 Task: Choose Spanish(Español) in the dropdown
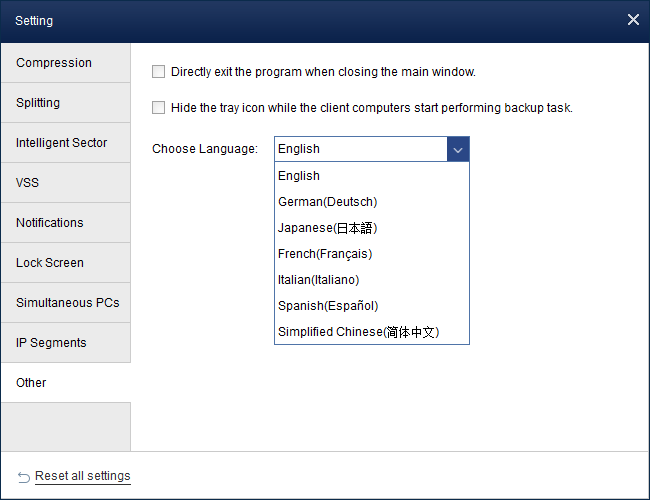(328, 306)
